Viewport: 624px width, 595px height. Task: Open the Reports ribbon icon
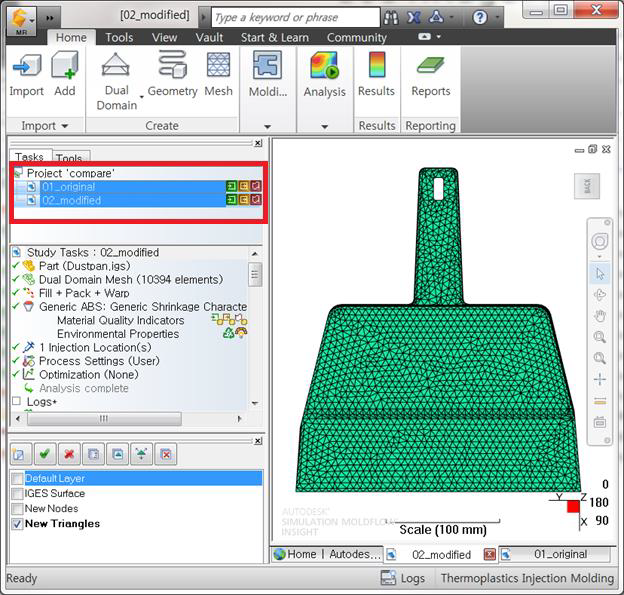pos(431,65)
